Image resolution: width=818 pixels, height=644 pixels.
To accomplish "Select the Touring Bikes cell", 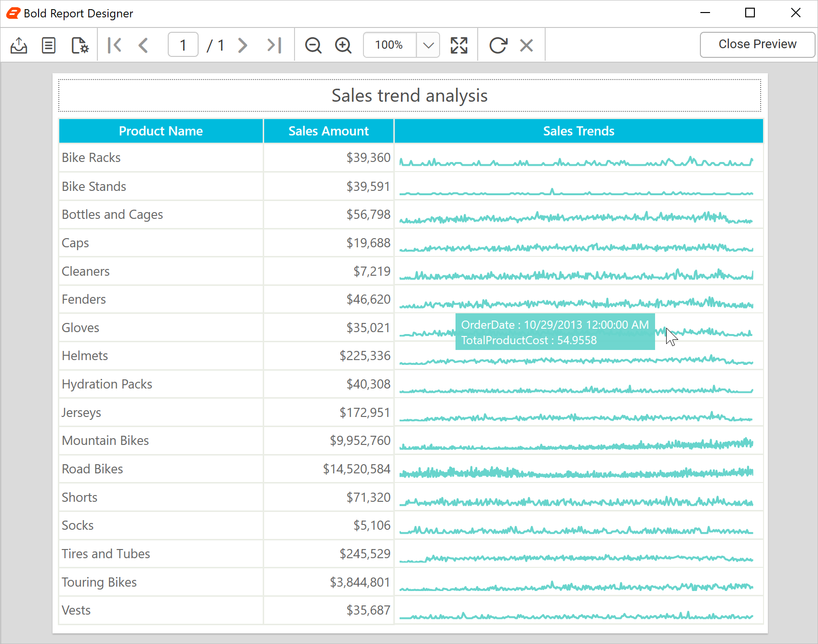I will 161,582.
